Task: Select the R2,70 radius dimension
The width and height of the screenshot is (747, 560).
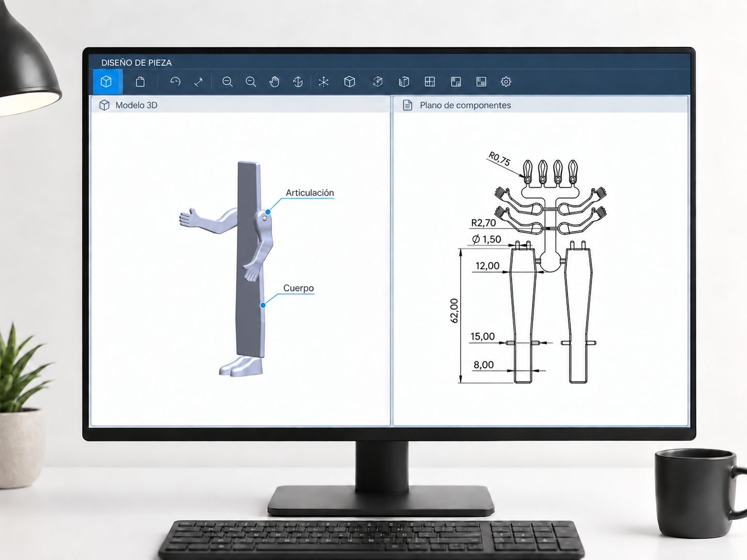Action: pos(483,223)
